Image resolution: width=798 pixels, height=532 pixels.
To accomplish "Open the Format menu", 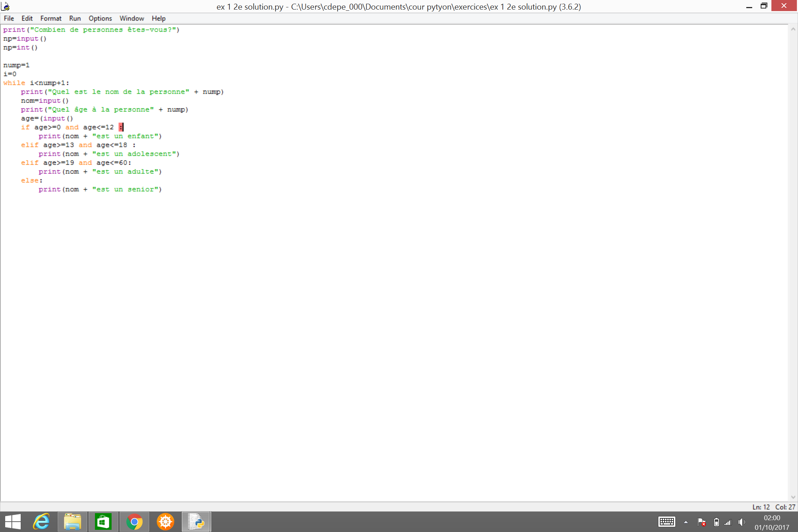I will coord(51,18).
